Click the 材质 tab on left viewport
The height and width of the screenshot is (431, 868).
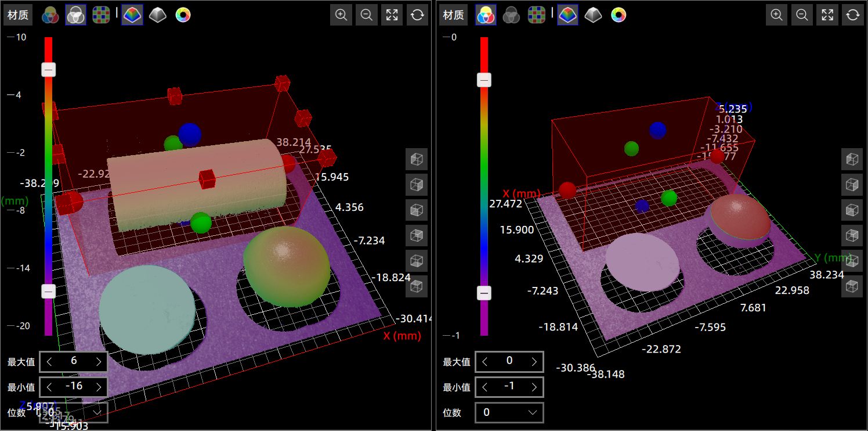[17, 15]
